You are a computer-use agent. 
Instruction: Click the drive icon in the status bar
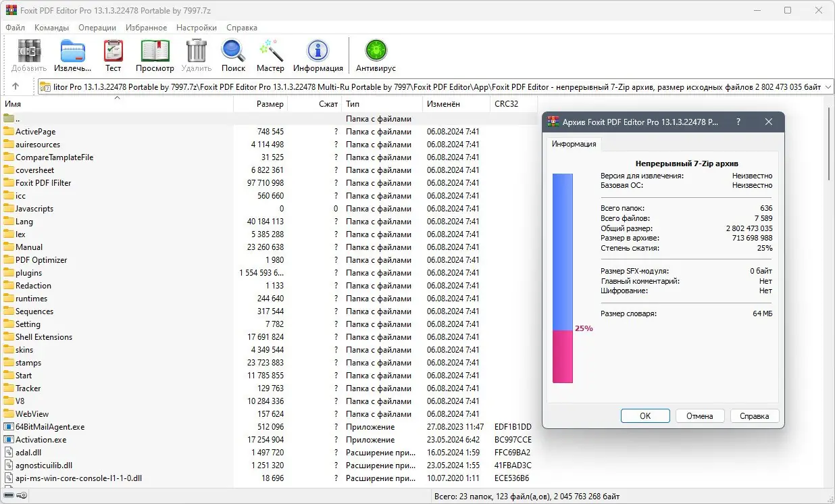(9, 495)
